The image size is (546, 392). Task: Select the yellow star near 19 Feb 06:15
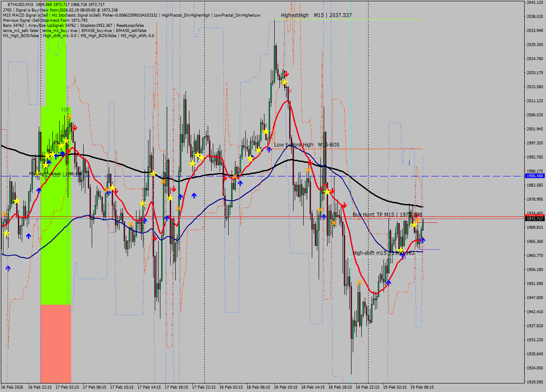tap(414, 225)
